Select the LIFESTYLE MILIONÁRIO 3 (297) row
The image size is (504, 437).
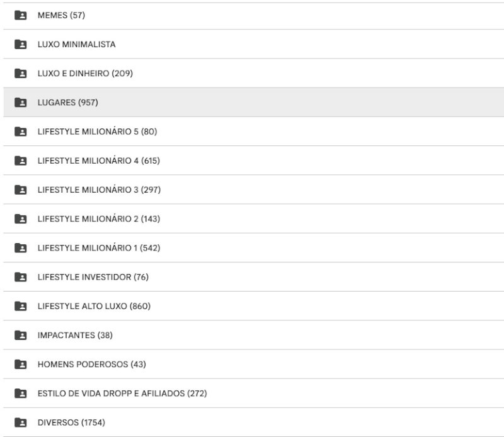(254, 190)
